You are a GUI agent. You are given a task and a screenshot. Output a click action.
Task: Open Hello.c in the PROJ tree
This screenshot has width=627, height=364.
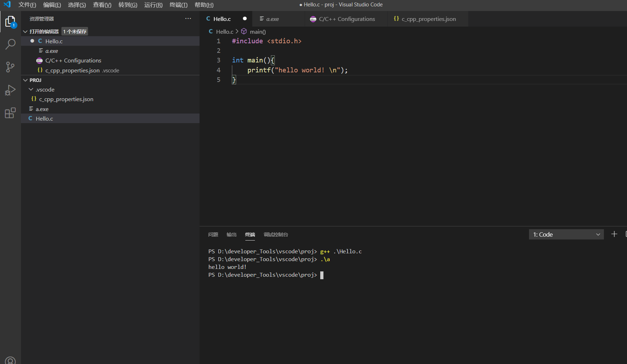click(x=110, y=118)
